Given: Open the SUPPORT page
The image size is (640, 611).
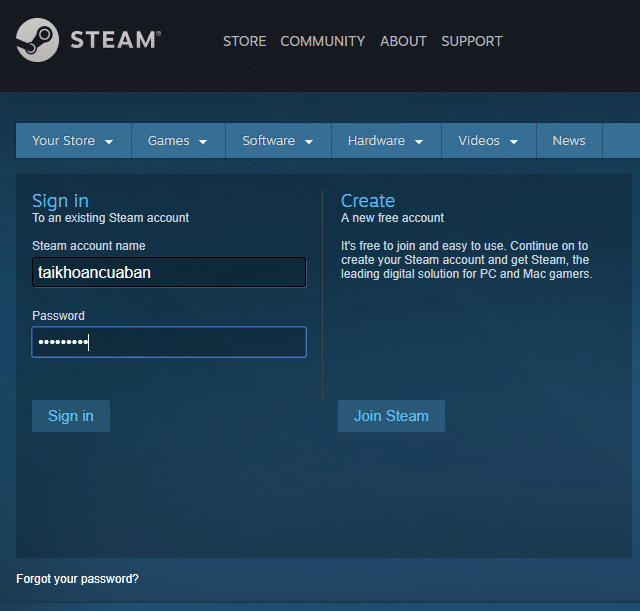Looking at the screenshot, I should coord(472,41).
